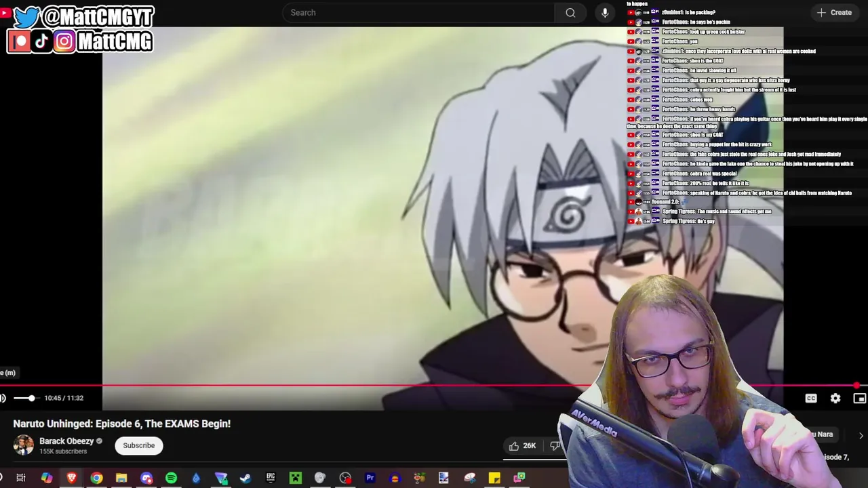Open File Explorer from taskbar
Image resolution: width=868 pixels, height=488 pixels.
[121, 478]
